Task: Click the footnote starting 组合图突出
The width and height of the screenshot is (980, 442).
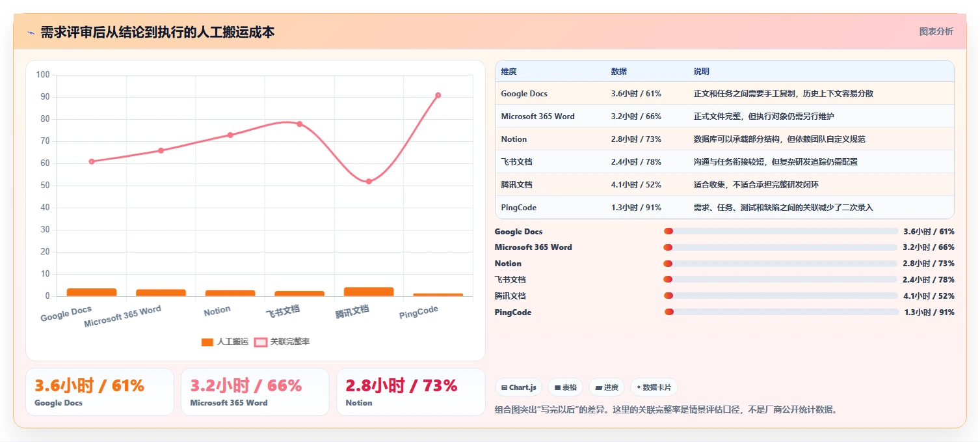Action: 667,410
